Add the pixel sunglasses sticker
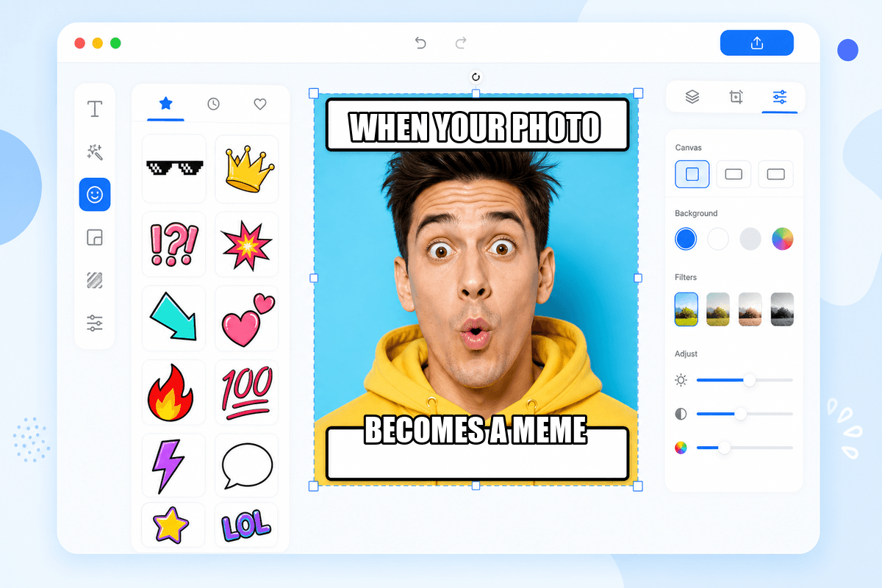Image resolution: width=882 pixels, height=588 pixels. 173,169
